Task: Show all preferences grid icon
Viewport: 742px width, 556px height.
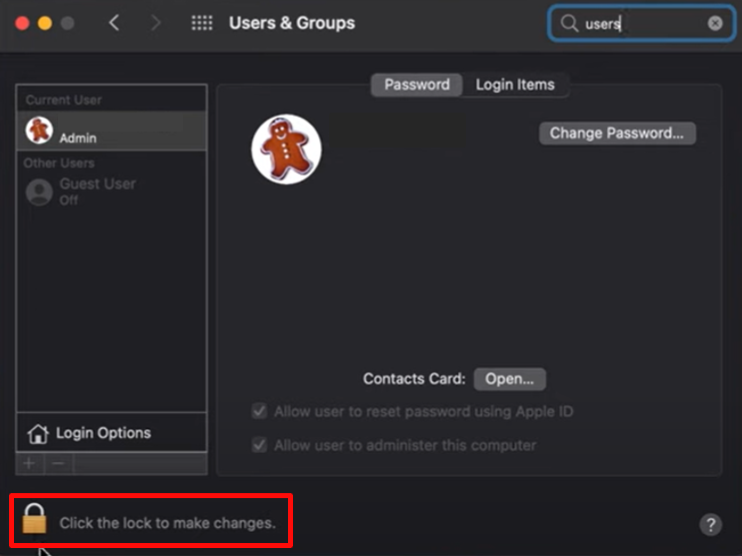Action: [x=202, y=23]
